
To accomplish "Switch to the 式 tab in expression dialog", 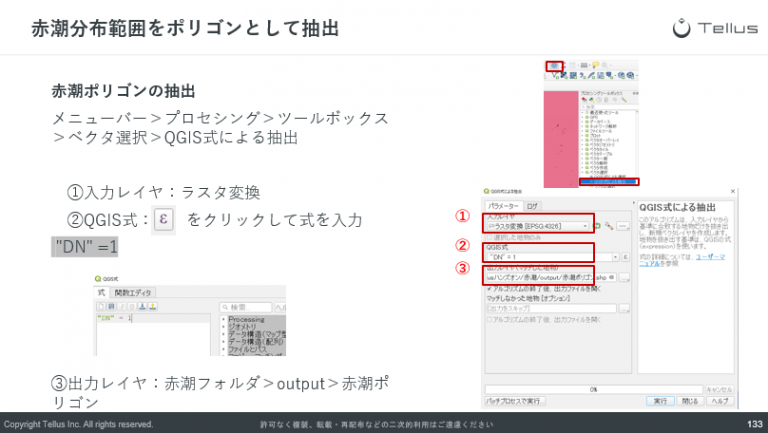I will pos(101,292).
